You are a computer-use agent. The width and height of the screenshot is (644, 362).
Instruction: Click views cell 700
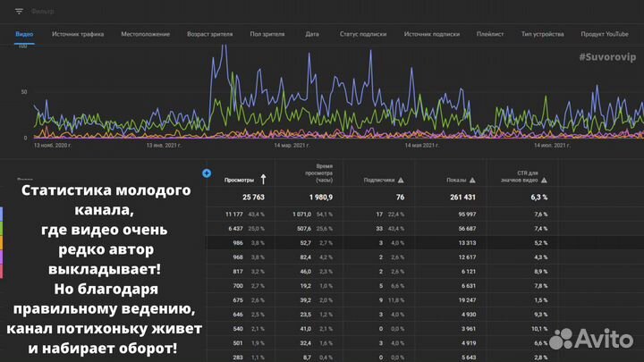click(238, 286)
